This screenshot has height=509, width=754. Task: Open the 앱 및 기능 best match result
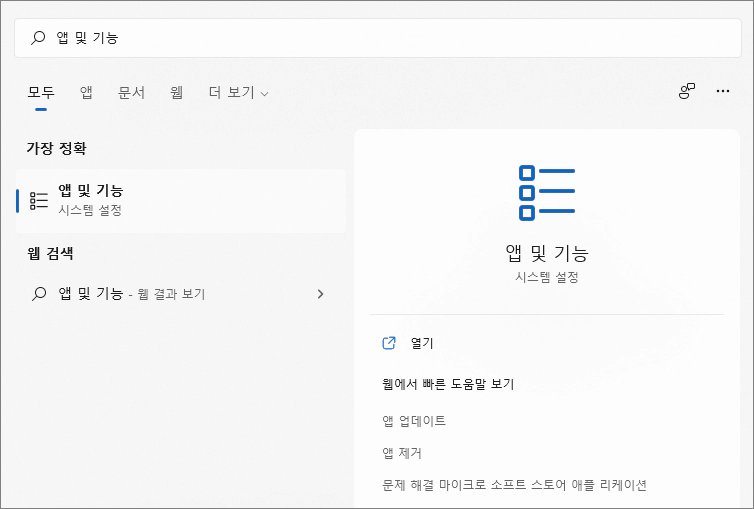pos(181,201)
